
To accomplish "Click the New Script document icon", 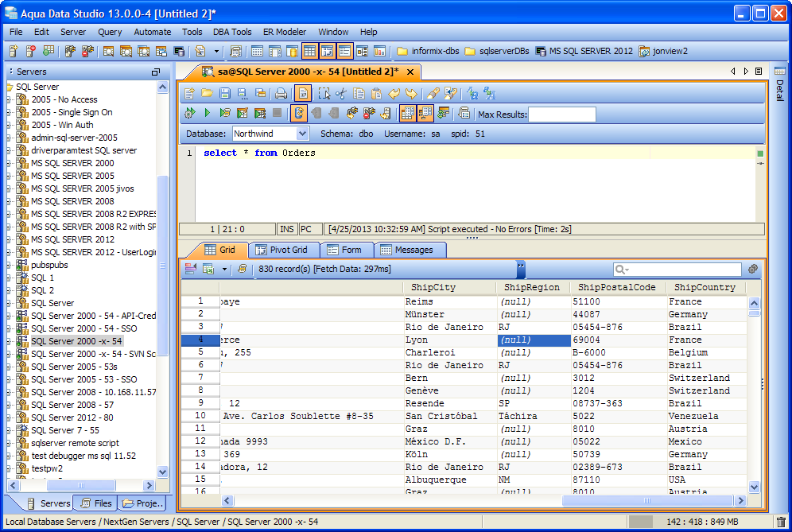I will point(189,93).
